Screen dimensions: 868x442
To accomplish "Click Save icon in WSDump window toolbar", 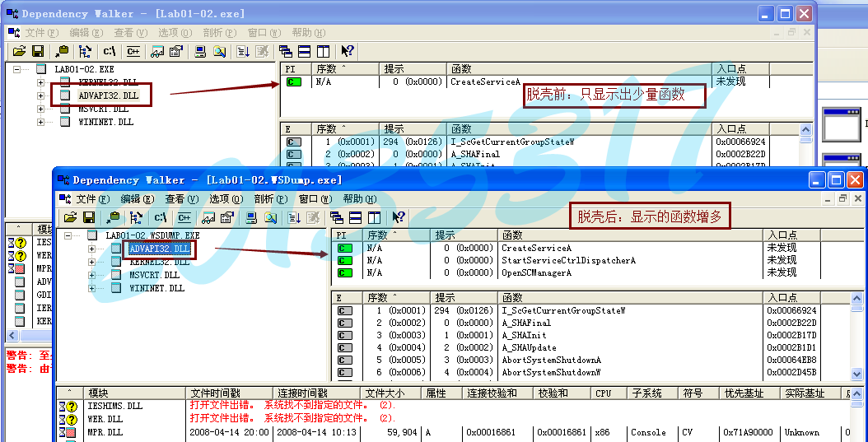I will [x=88, y=217].
